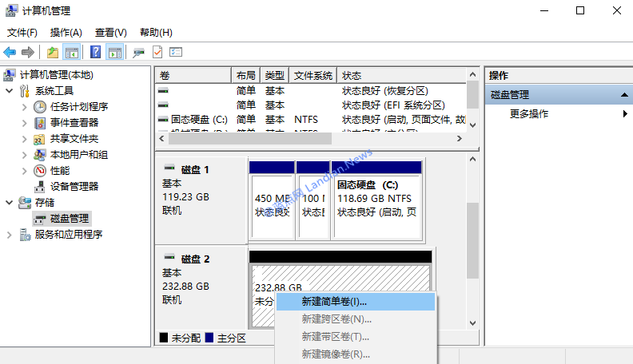The image size is (633, 364).
Task: Toggle the Show/Hide Console Tree toolbar icon
Action: coord(71,52)
